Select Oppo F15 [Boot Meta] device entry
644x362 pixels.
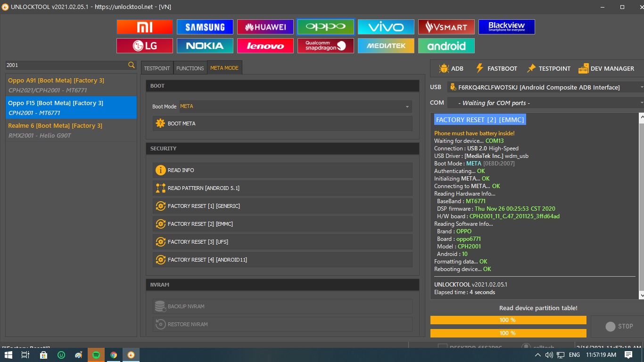coord(71,107)
